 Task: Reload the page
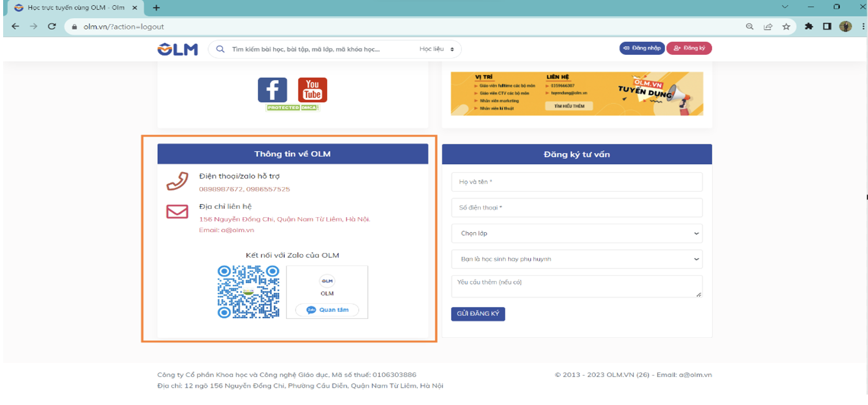pos(52,27)
